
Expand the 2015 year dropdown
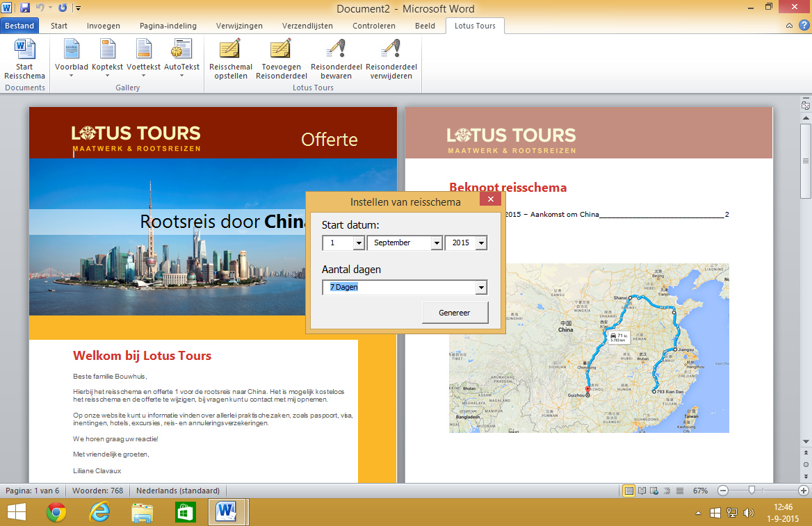click(482, 243)
